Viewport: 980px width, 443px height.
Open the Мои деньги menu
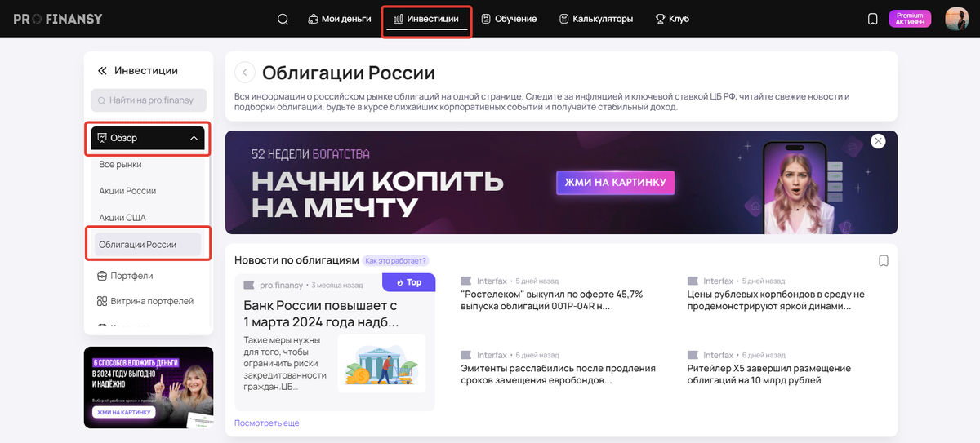tap(339, 19)
